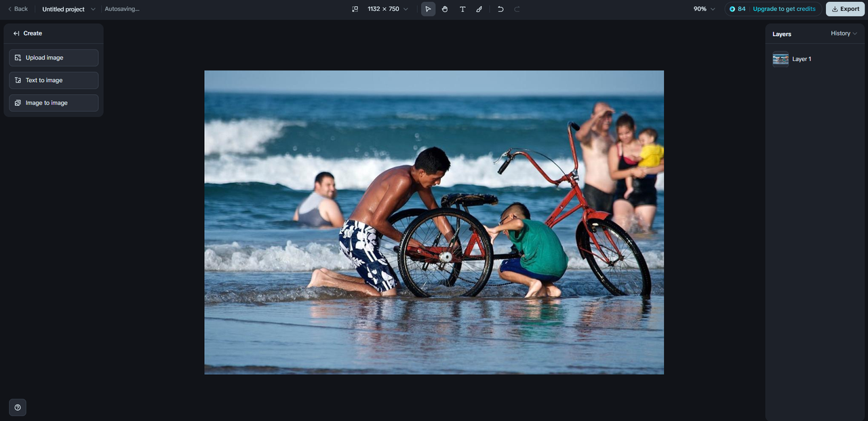Screen dimensions: 868x421
Task: Click the Upload image button
Action: [54, 58]
